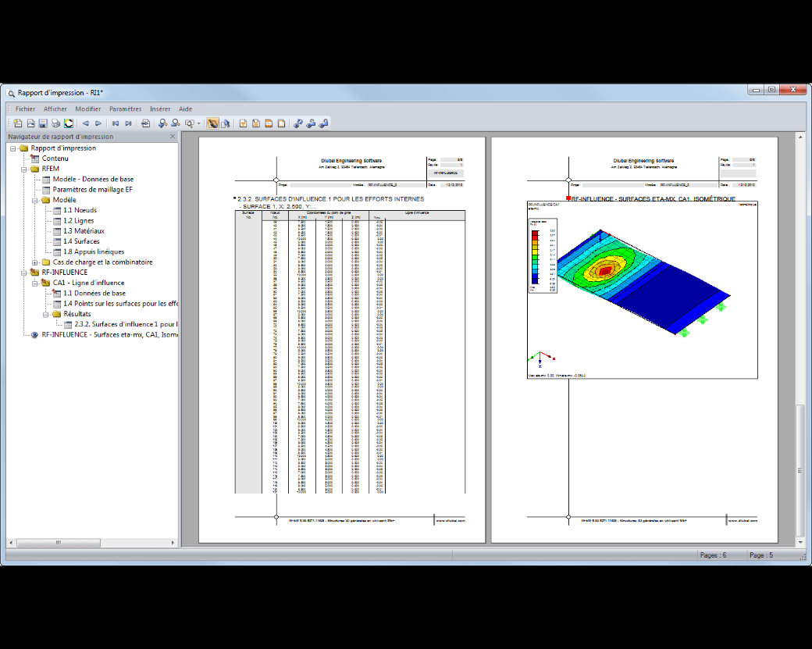Open the Afficher menu
This screenshot has height=649, width=812.
click(55, 109)
